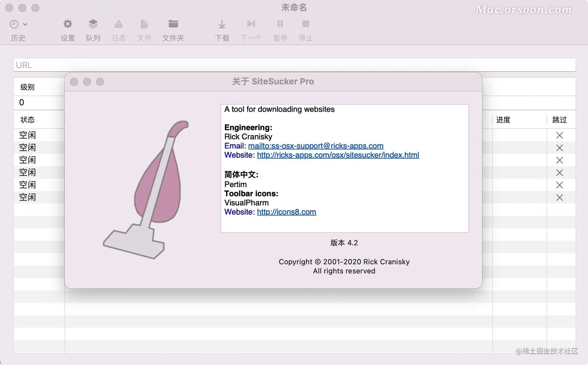Skip fourth idle row with X icon

pyautogui.click(x=559, y=173)
